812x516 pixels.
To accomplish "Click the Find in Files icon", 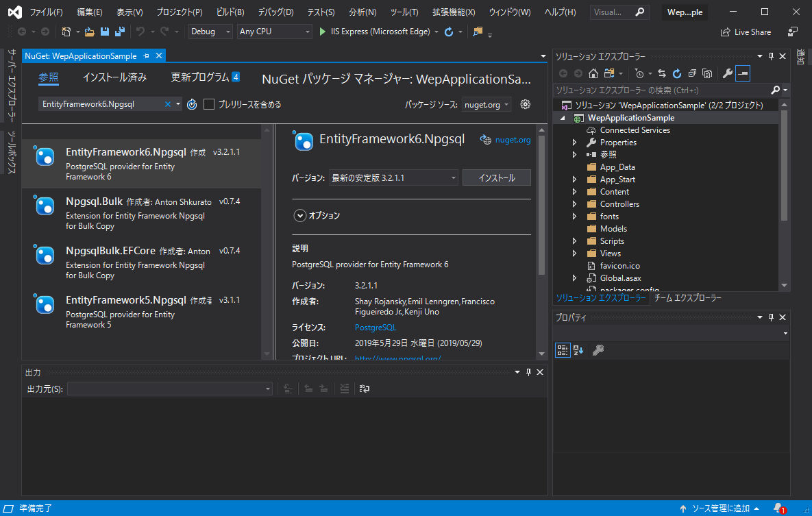I will (478, 32).
